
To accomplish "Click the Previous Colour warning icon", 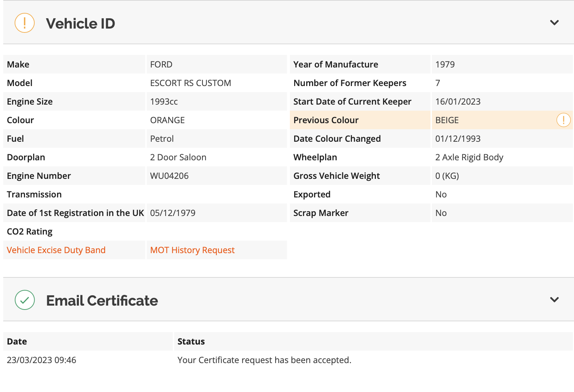I will pos(563,120).
